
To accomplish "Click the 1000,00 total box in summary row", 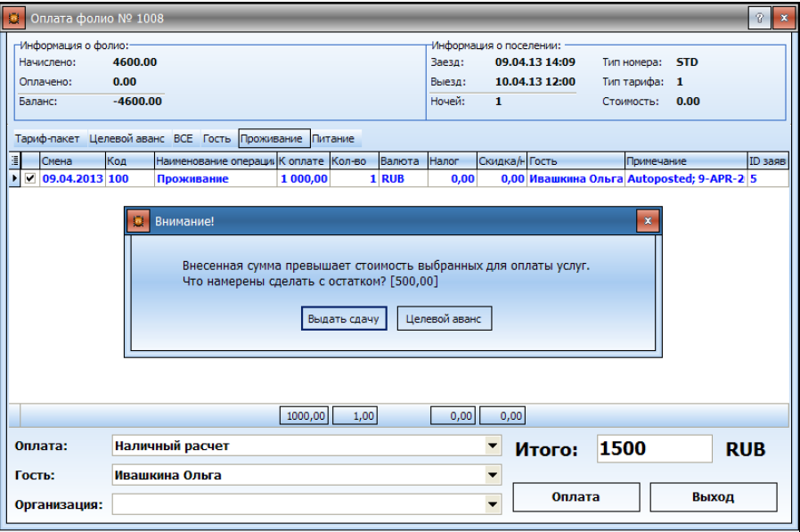I will pyautogui.click(x=304, y=415).
